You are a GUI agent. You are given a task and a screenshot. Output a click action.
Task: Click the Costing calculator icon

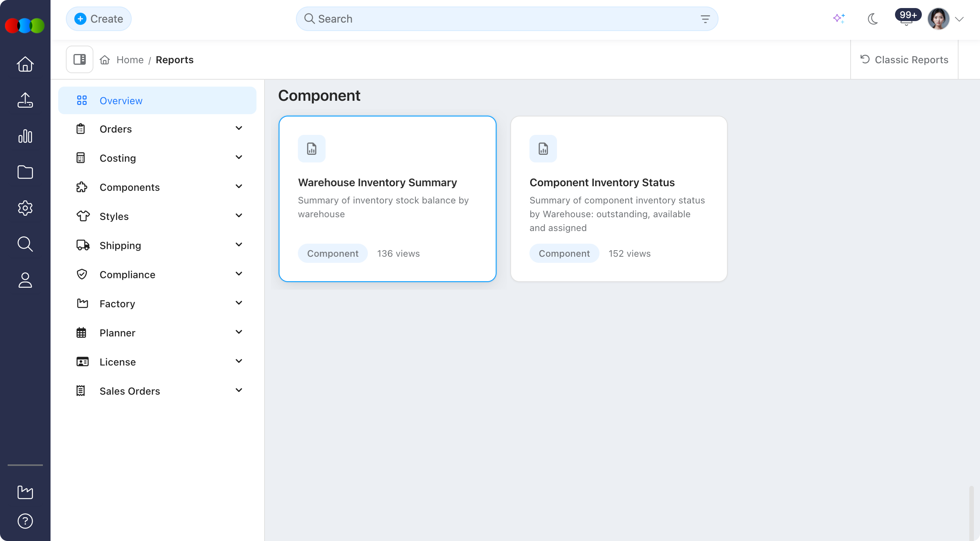[81, 158]
